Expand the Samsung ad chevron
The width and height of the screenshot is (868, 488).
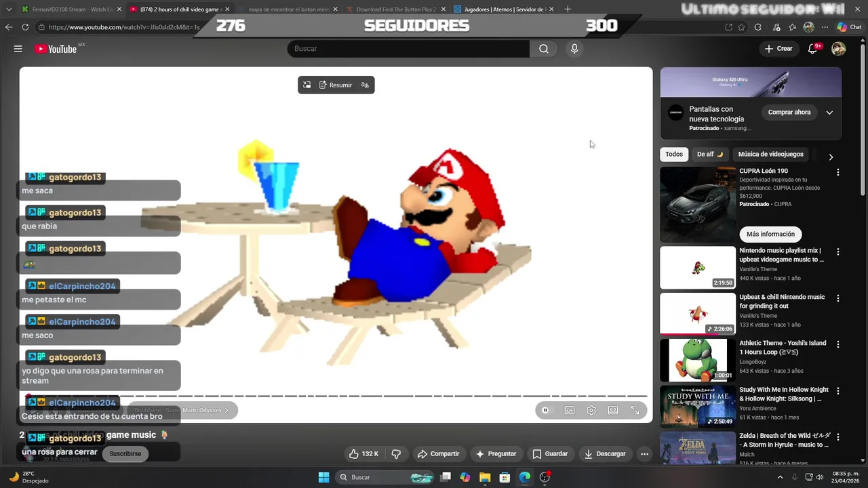829,113
